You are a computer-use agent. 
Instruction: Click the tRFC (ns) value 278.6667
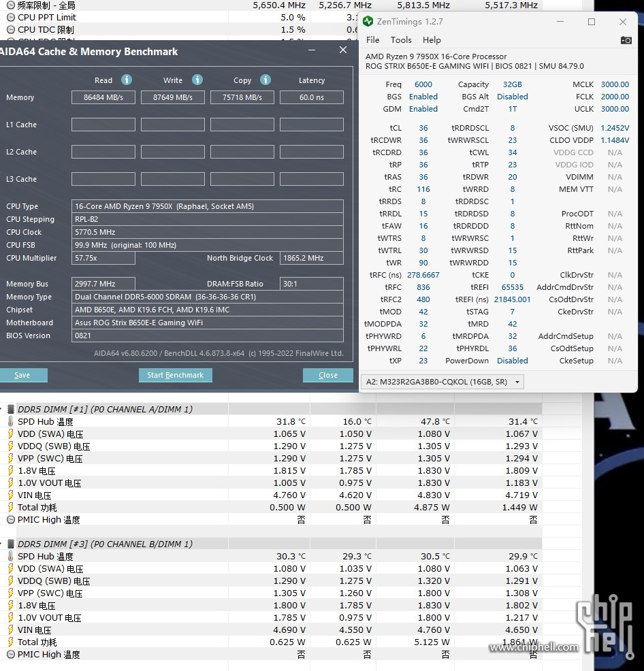click(x=423, y=275)
